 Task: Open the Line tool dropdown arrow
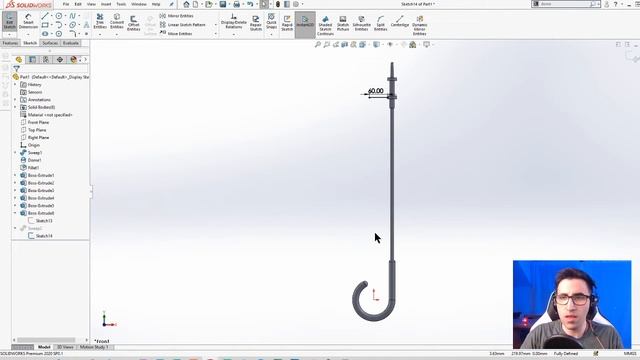[52, 16]
